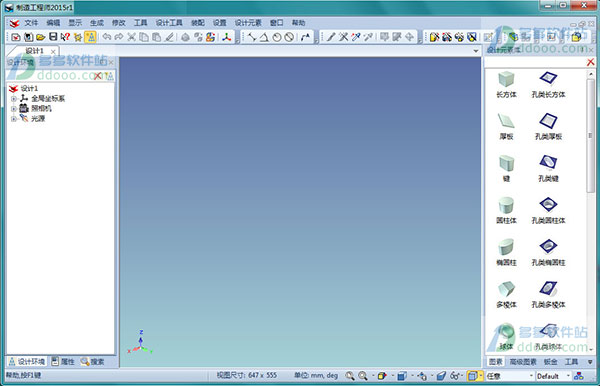Click the line sketch tool icon
The height and width of the screenshot is (386, 600).
pyautogui.click(x=252, y=37)
